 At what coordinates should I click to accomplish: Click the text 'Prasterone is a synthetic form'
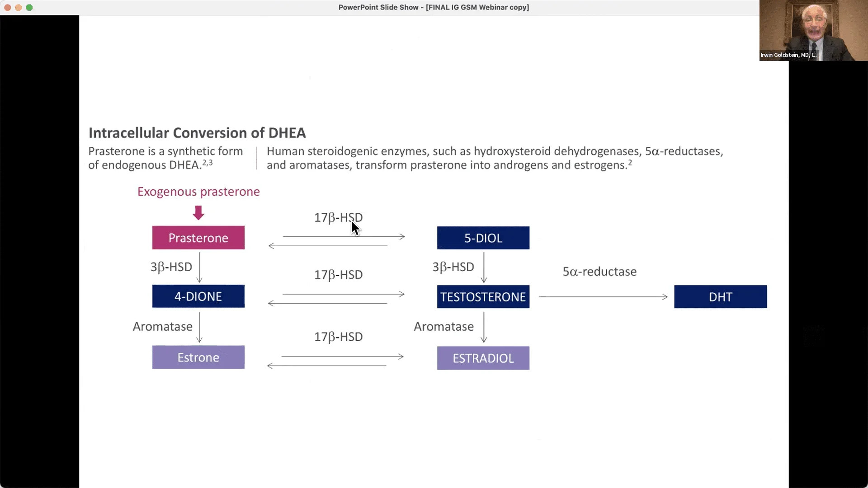[165, 151]
